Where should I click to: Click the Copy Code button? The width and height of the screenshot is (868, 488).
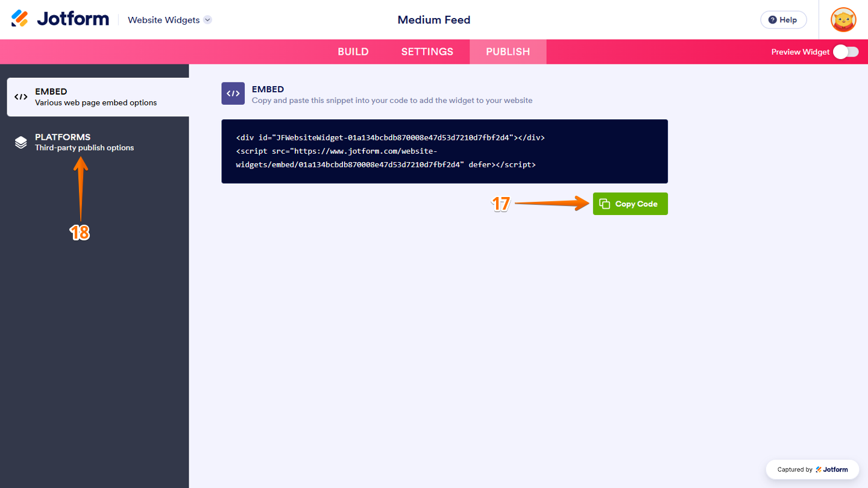631,204
